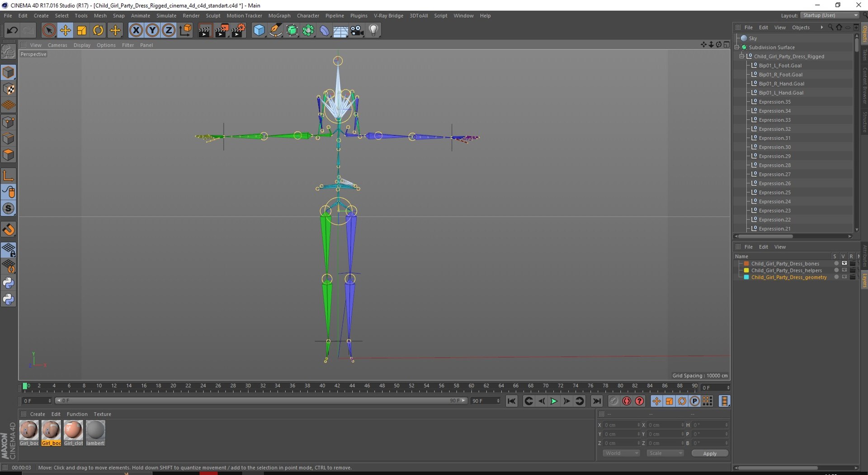The height and width of the screenshot is (475, 868).
Task: Pick the Scale tool
Action: point(82,30)
